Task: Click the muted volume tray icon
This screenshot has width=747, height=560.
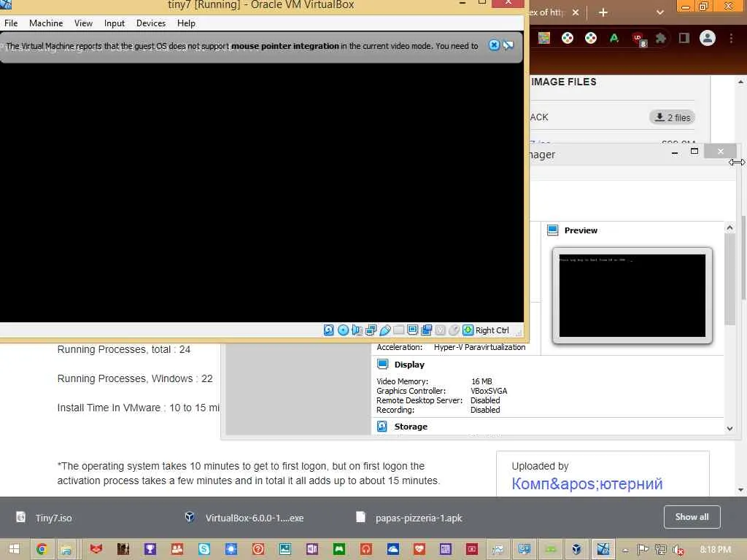Action: point(678,550)
